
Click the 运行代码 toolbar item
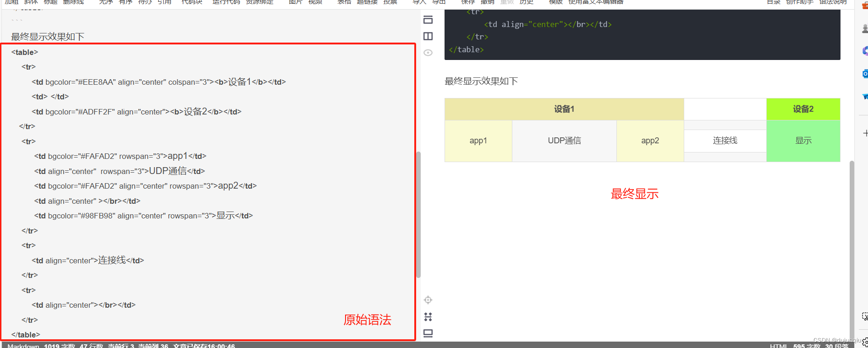(x=226, y=2)
